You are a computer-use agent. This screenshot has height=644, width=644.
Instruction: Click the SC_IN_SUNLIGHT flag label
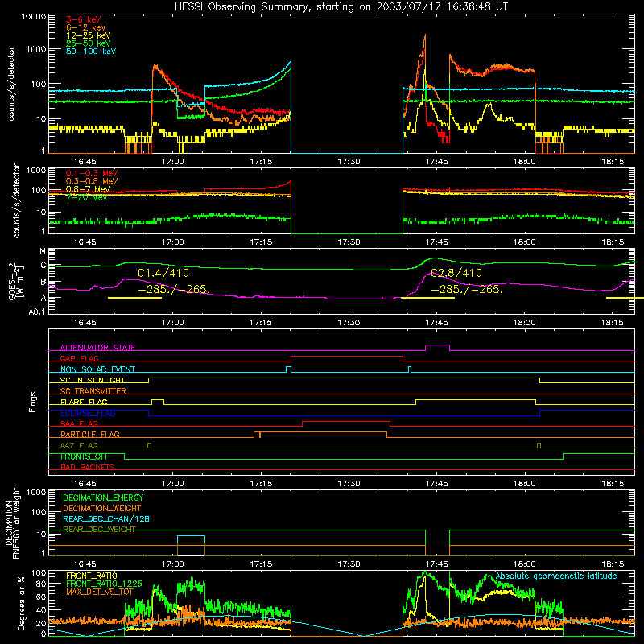click(x=93, y=380)
